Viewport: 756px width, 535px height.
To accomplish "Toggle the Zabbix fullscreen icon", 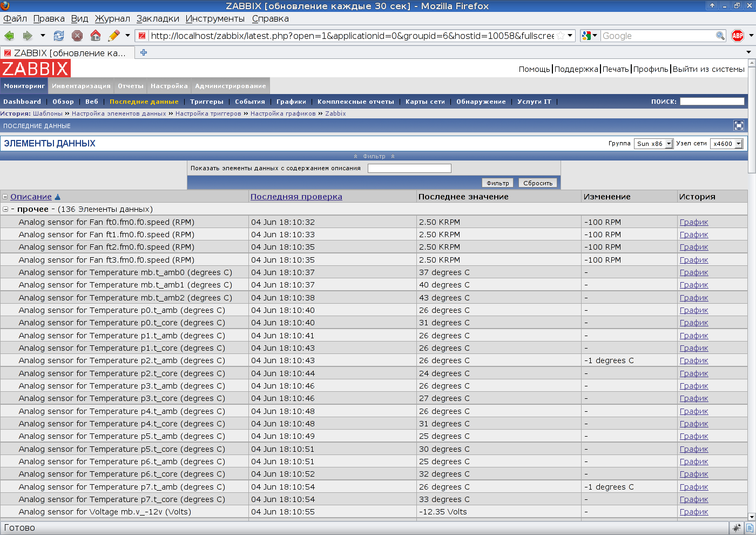I will pyautogui.click(x=739, y=126).
